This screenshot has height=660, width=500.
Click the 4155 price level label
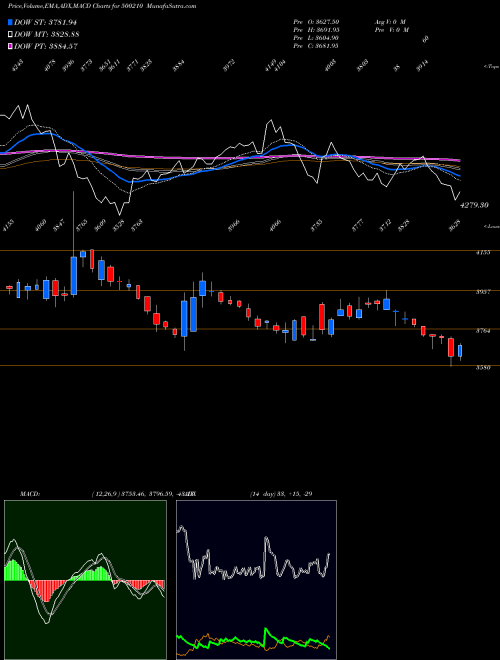pos(483,253)
